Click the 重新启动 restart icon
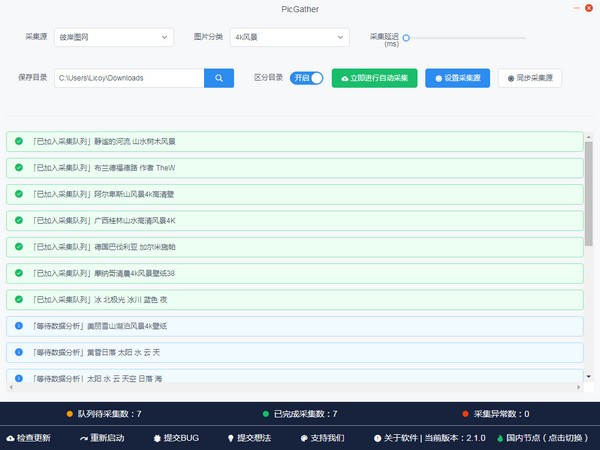 pos(84,439)
